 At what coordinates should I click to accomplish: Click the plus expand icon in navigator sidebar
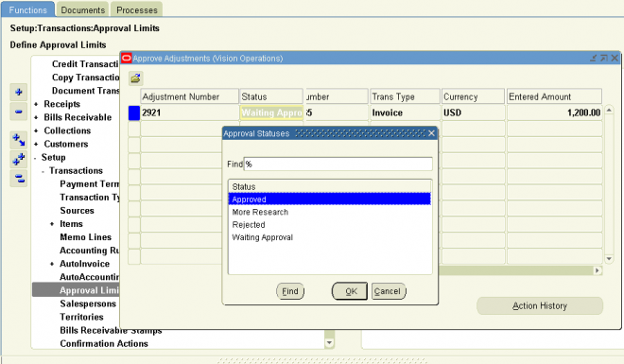coord(18,93)
